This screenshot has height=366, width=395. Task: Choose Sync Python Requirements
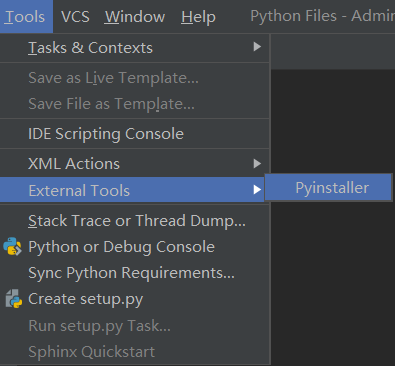pyautogui.click(x=134, y=273)
